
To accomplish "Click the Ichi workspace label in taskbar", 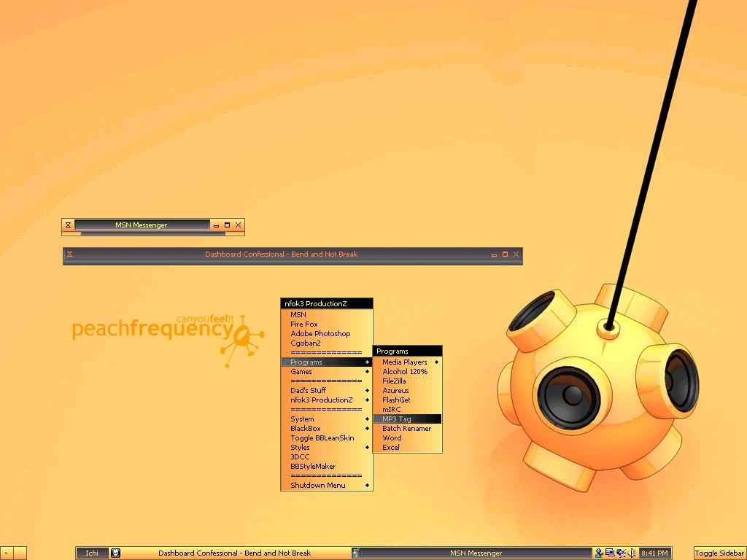I will (x=92, y=553).
